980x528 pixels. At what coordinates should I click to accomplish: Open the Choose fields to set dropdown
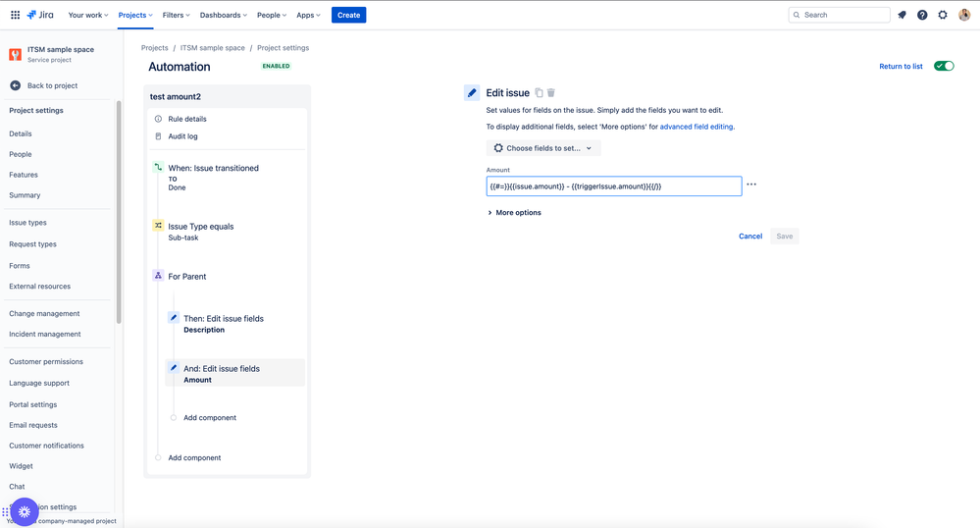click(x=543, y=148)
